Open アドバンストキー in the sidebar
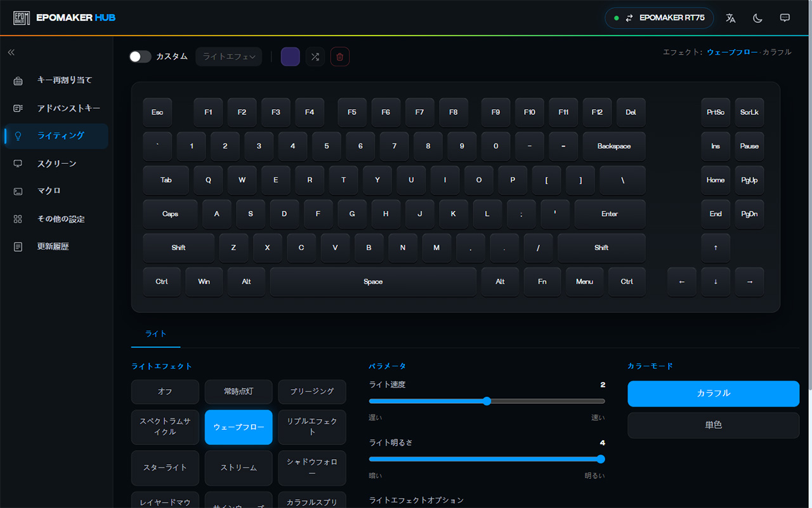The width and height of the screenshot is (812, 508). tap(56, 109)
